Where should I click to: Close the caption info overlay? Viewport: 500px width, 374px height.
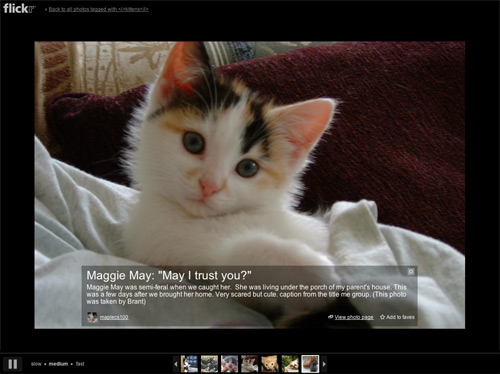[x=411, y=272]
